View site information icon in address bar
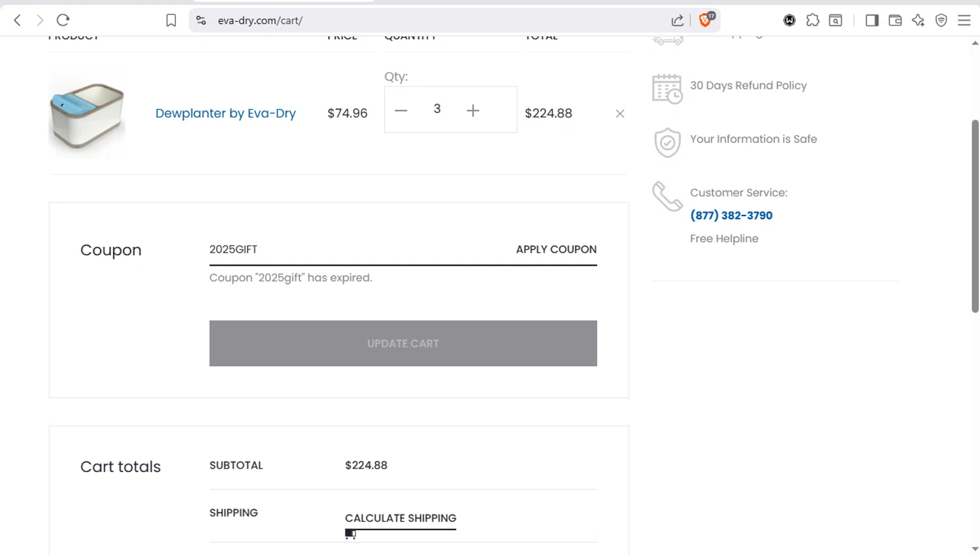This screenshot has height=555, width=980. (201, 20)
